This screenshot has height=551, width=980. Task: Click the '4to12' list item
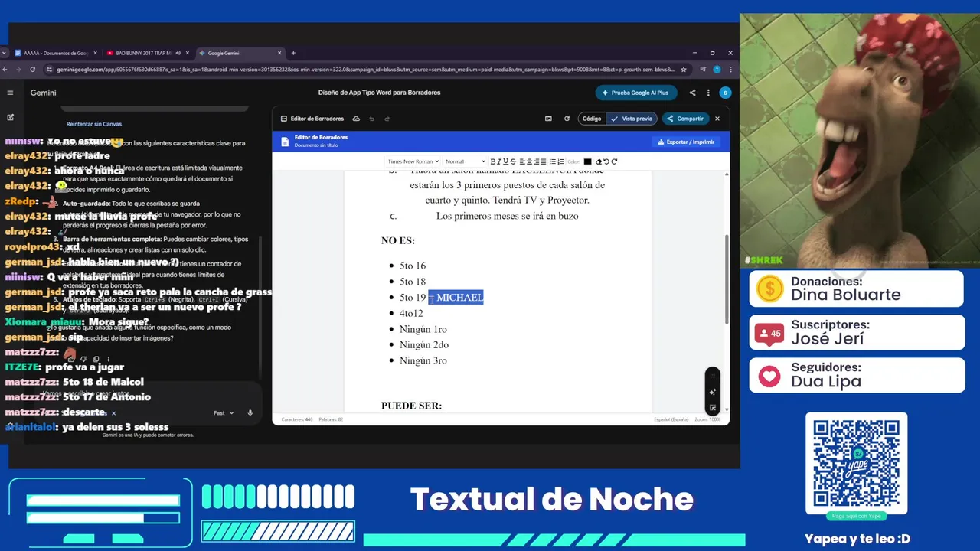tap(411, 313)
